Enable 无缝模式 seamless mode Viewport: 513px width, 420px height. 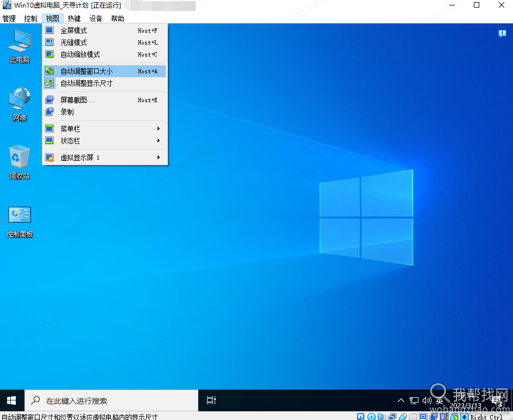click(x=105, y=42)
